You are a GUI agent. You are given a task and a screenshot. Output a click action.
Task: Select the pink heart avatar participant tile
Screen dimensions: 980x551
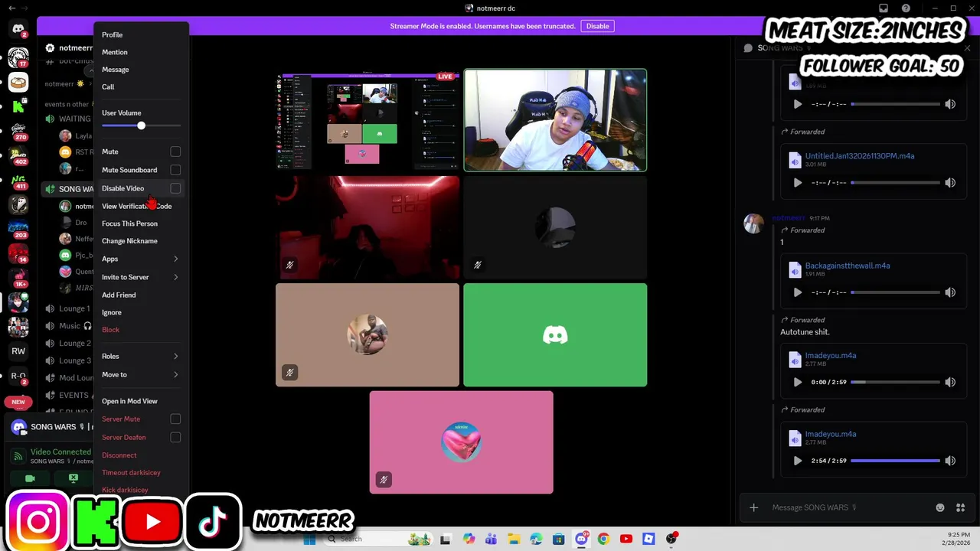pos(462,442)
